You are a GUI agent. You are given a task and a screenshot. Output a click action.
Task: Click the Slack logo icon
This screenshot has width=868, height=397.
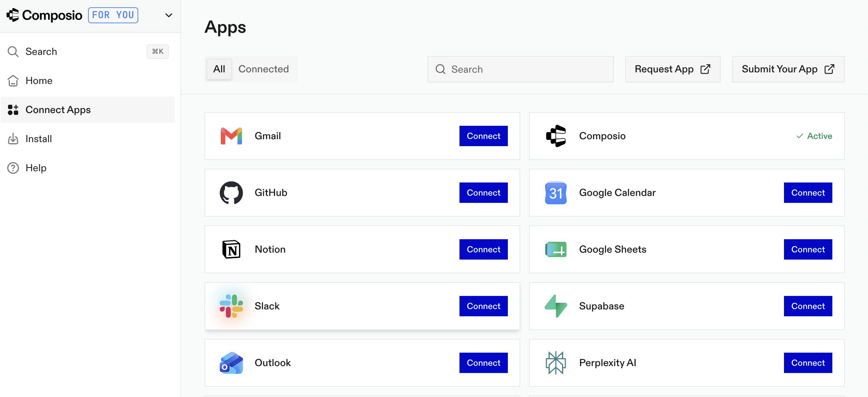[231, 306]
